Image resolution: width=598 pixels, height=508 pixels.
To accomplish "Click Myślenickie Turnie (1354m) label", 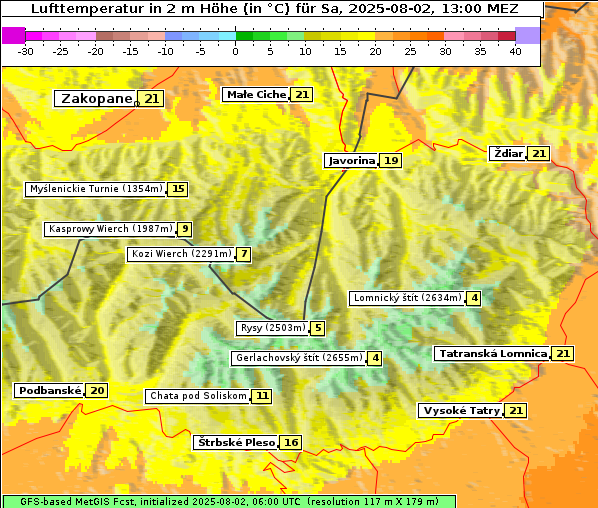I will (x=96, y=189).
